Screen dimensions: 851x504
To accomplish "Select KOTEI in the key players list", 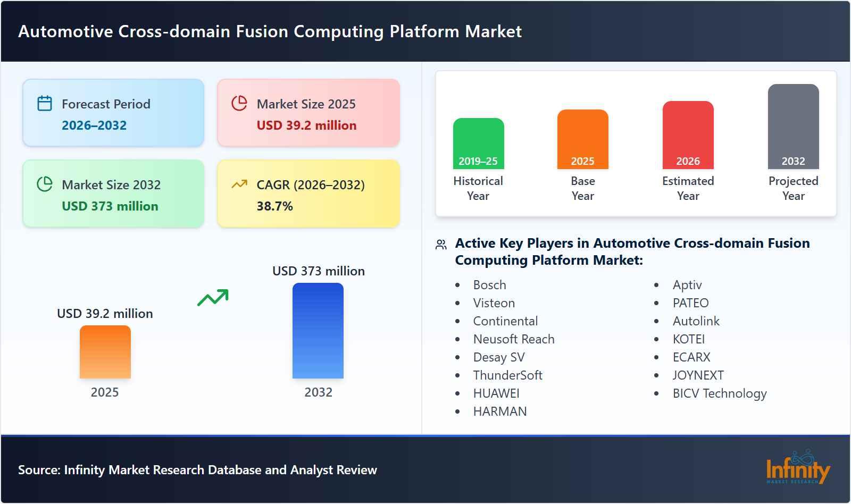I will [689, 339].
